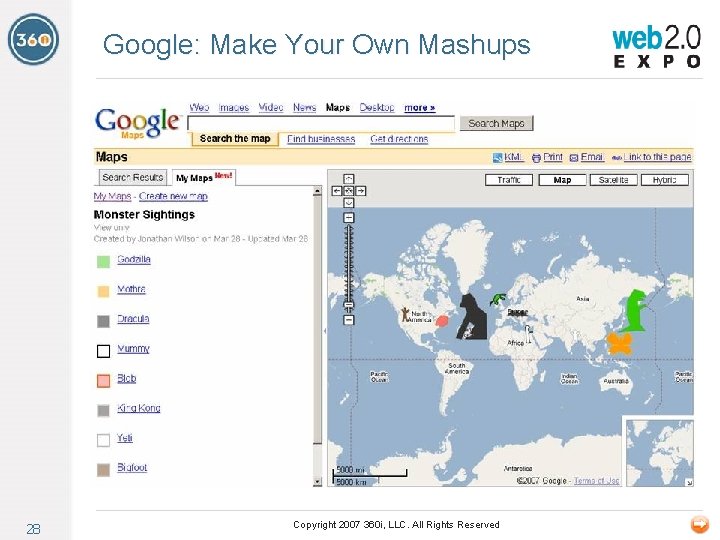The image size is (720, 540).
Task: Click the green Godzilla color swatch
Action: tap(103, 262)
